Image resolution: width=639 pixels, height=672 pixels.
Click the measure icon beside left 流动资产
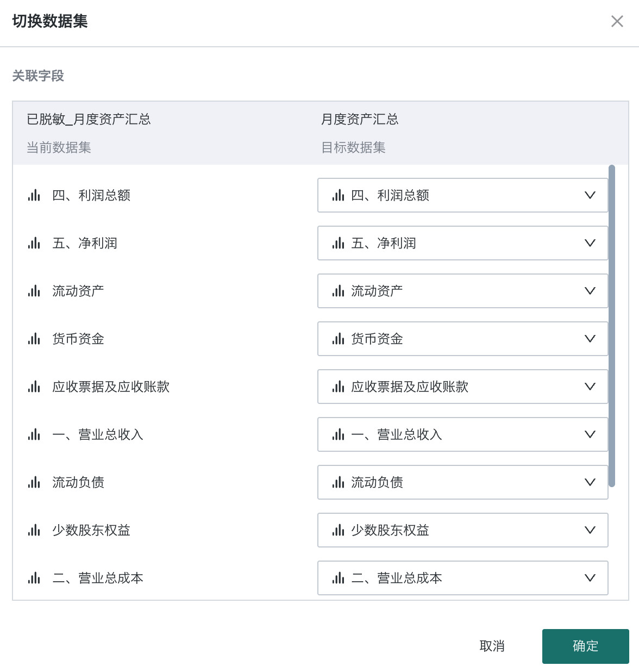34,291
